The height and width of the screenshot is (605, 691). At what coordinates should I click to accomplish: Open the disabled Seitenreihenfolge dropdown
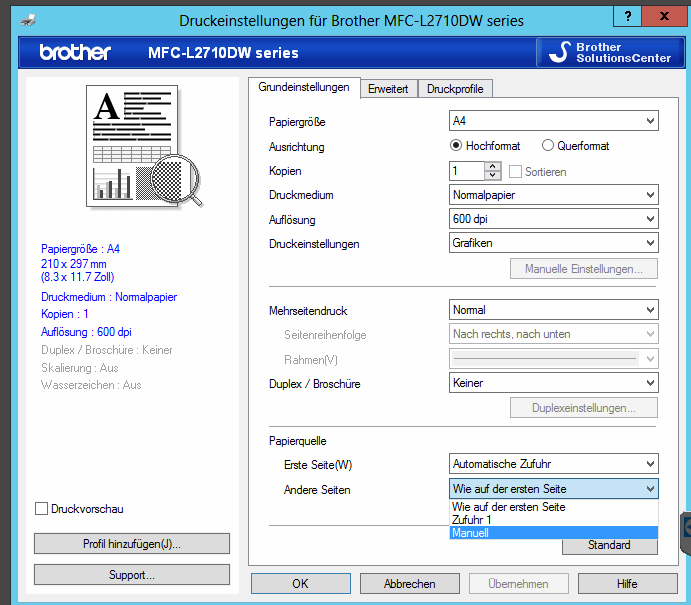(554, 334)
